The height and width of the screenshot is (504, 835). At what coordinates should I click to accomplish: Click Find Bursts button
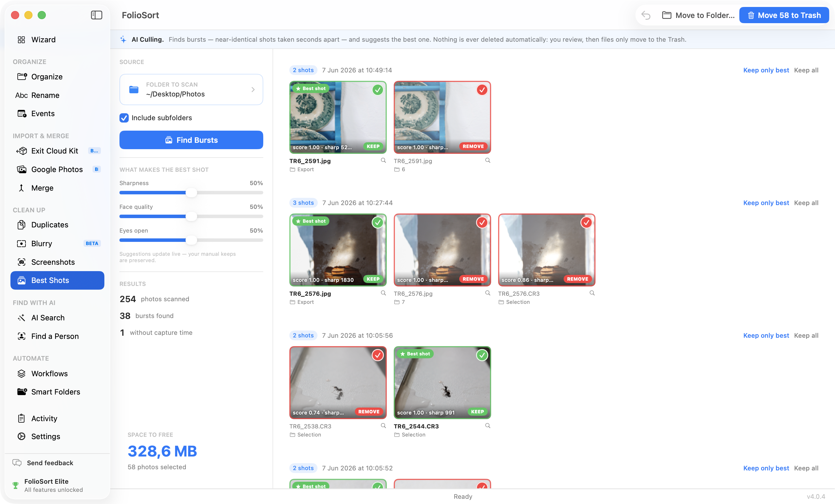coord(191,140)
